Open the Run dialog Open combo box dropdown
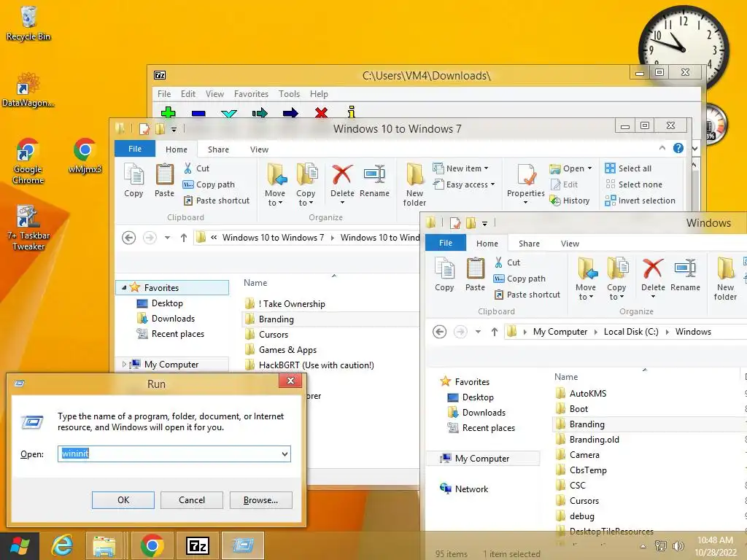 285,454
